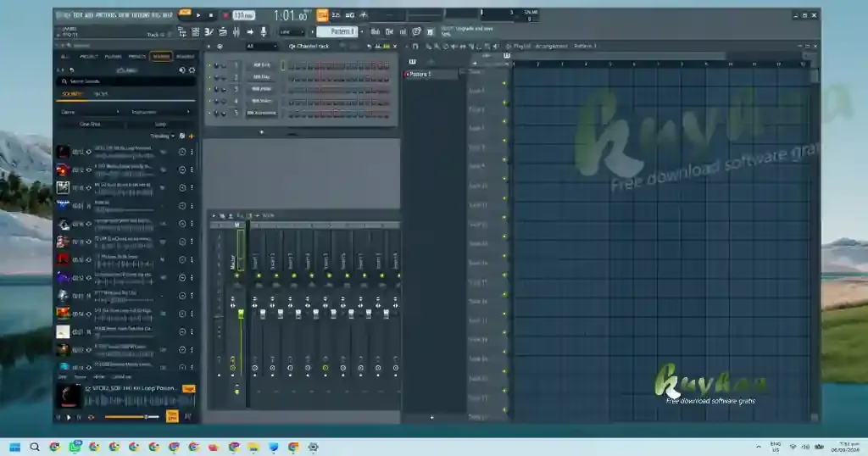Switch the Pat/Song mode toggle
Screen dimensions: 868x456
tap(185, 14)
